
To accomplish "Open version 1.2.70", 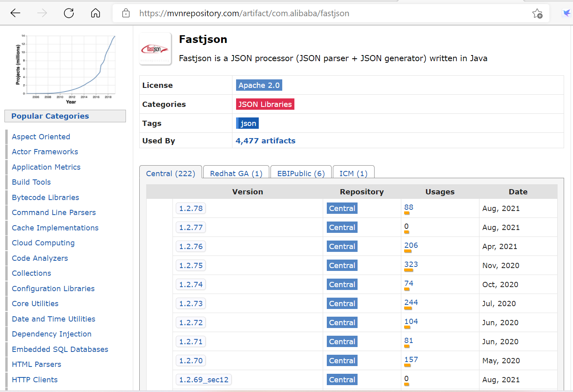I will (x=191, y=360).
